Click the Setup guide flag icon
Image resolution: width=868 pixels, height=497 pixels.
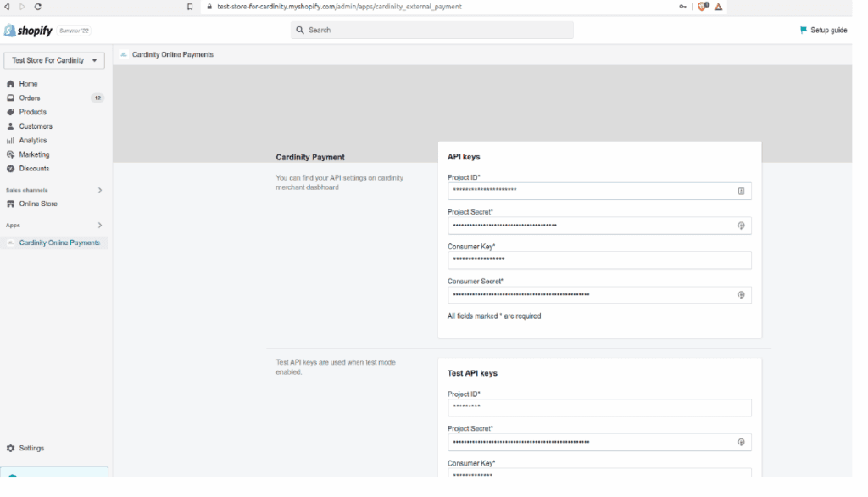tap(804, 31)
